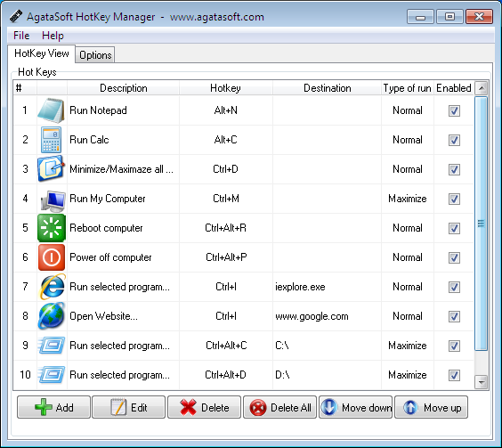
Task: Toggle Enabled for Minimize/Maximaze all
Action: pyautogui.click(x=454, y=169)
